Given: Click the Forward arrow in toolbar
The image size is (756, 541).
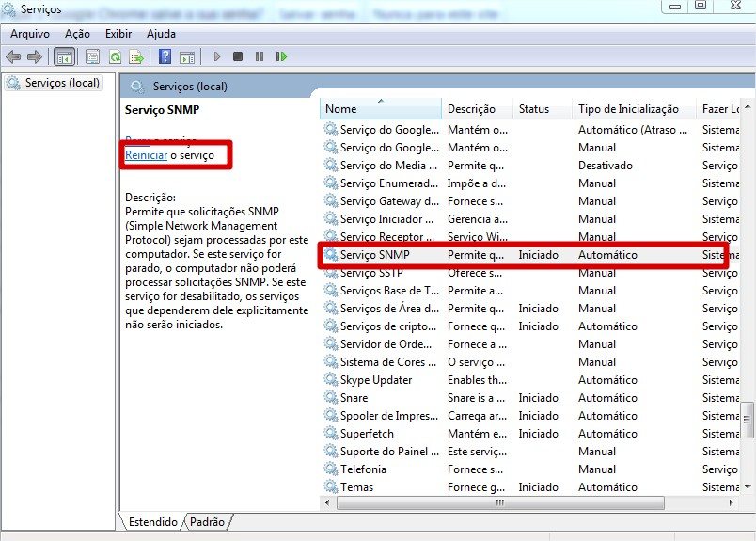Looking at the screenshot, I should 35,56.
